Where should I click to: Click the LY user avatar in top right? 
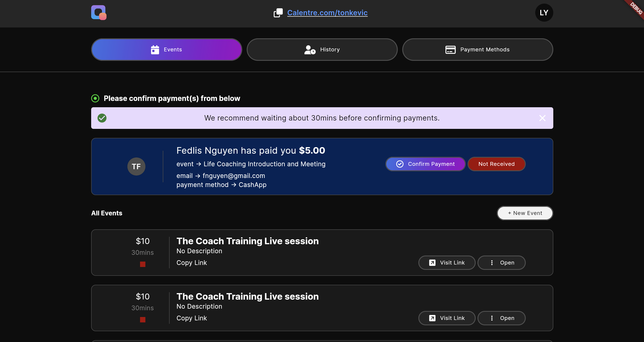point(544,12)
